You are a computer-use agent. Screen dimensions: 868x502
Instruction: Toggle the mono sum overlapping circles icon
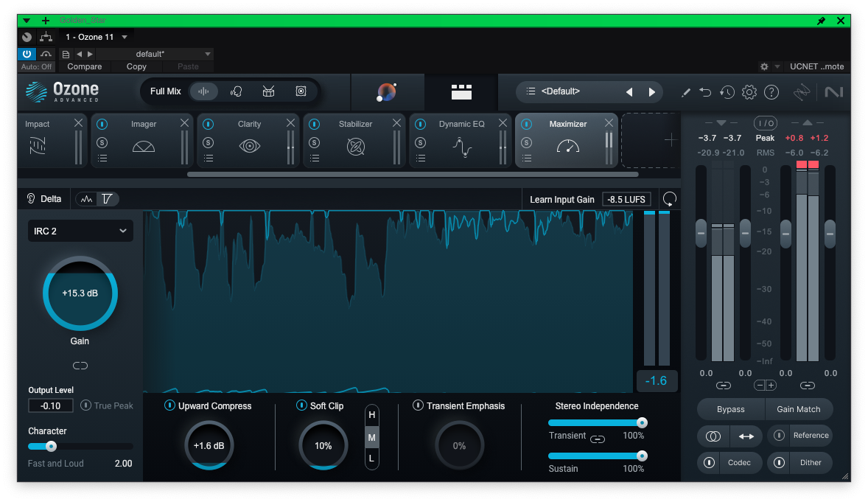(713, 436)
